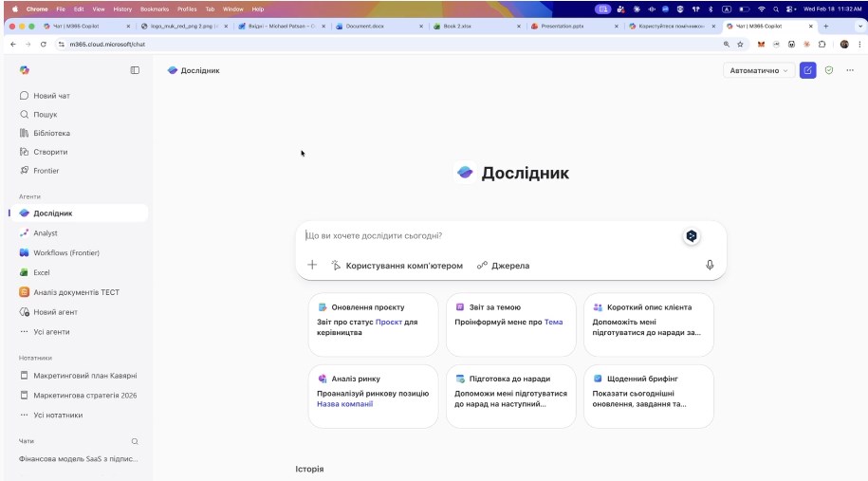Click the search icon beside the Чати heading
The width and height of the screenshot is (868, 481).
pyautogui.click(x=135, y=441)
